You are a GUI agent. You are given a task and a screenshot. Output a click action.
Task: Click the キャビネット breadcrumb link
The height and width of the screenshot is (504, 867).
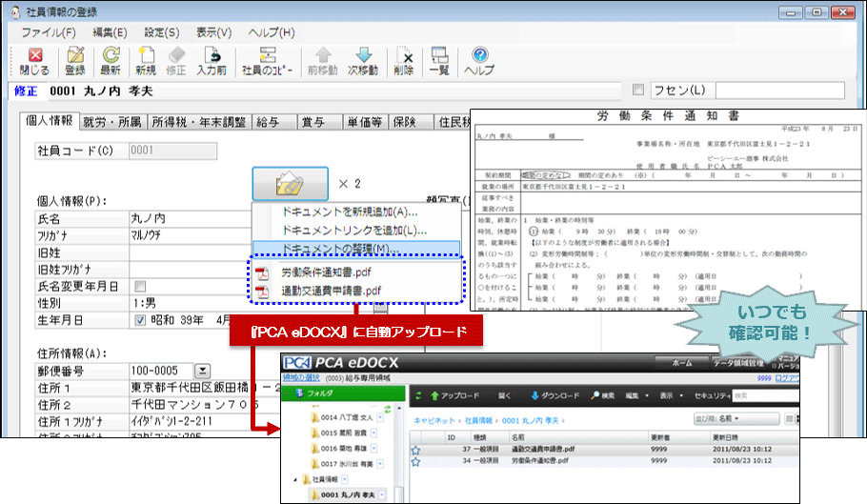tap(434, 420)
